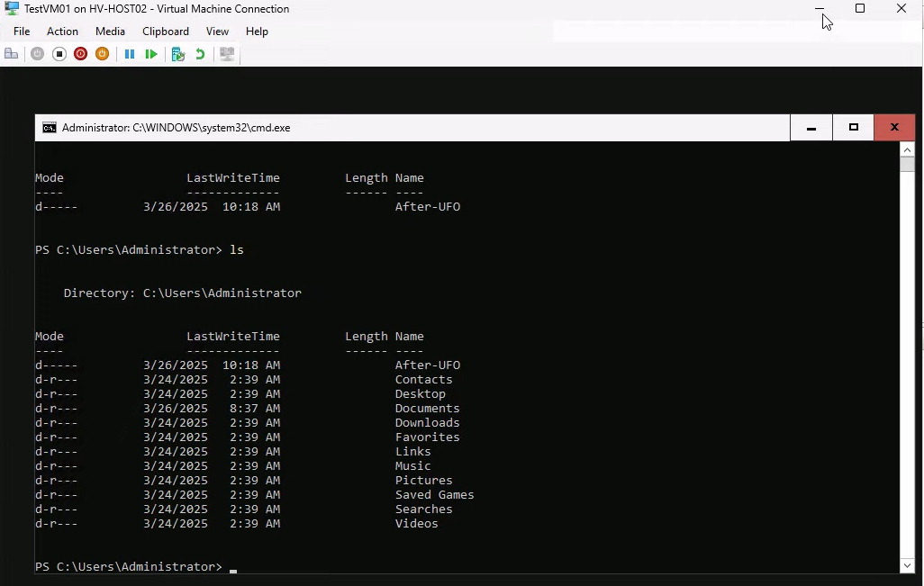This screenshot has height=586, width=924.
Task: Open the Media menu
Action: coord(110,32)
